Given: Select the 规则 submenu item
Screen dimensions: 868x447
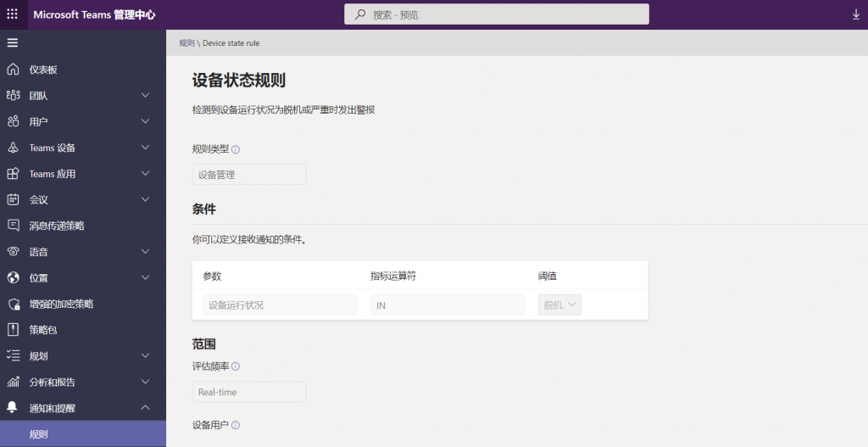Looking at the screenshot, I should [83, 433].
